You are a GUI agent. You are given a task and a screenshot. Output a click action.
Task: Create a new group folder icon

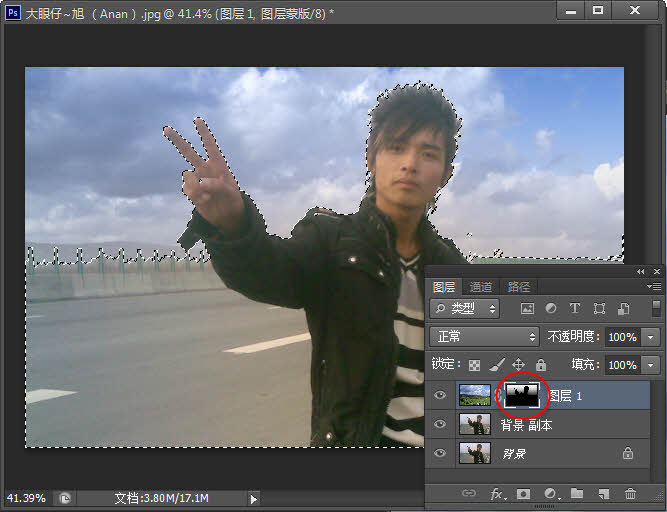(x=577, y=494)
